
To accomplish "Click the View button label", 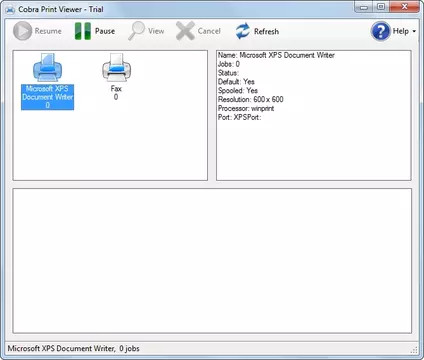I will pos(156,31).
